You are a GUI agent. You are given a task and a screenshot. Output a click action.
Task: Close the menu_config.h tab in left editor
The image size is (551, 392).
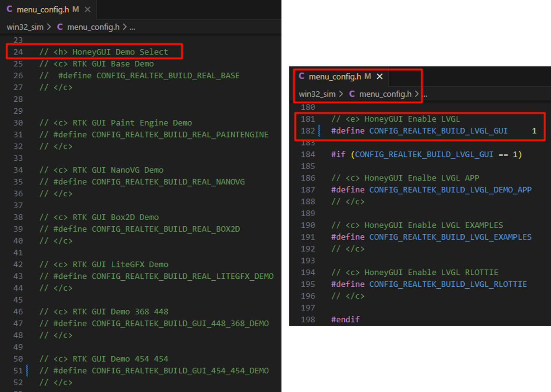[87, 9]
